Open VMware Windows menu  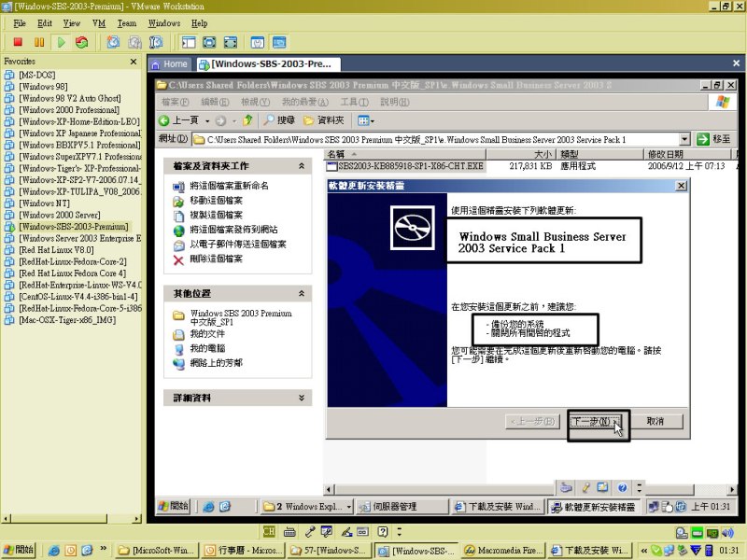point(164,23)
